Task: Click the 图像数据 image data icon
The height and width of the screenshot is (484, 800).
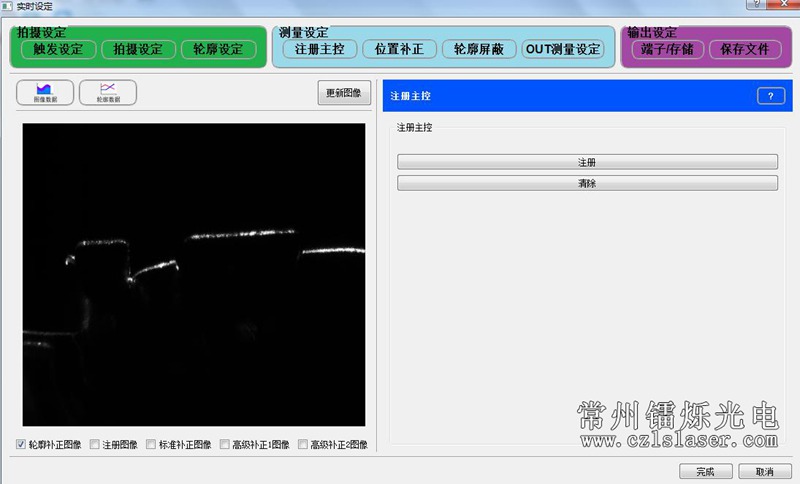Action: 47,92
